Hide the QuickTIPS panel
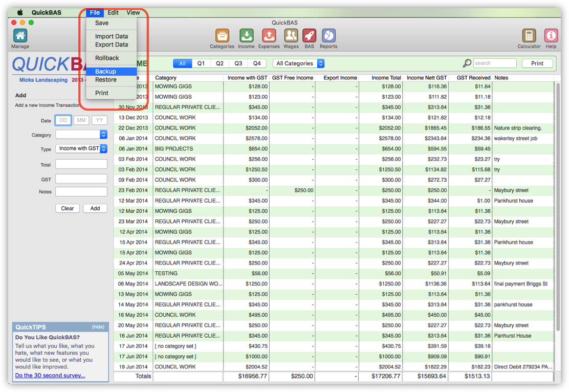 (98, 326)
